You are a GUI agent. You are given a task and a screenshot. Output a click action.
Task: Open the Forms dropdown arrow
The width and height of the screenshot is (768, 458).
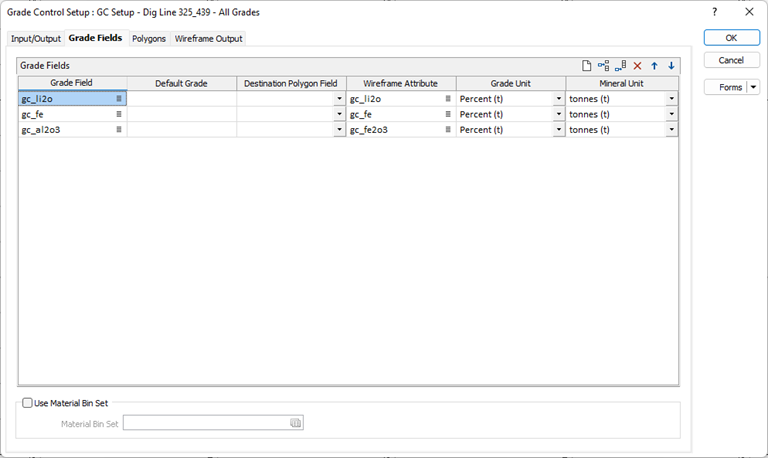[x=753, y=87]
